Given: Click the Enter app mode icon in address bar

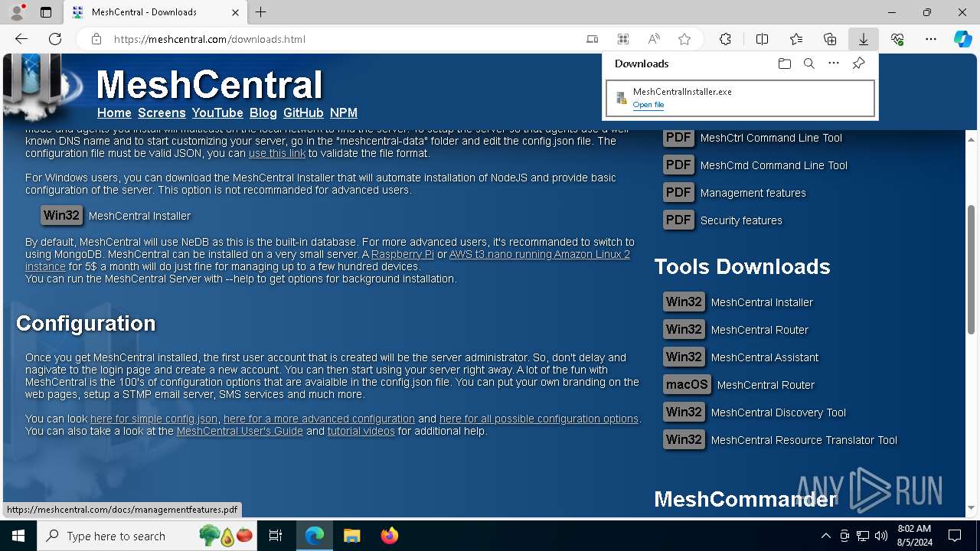Looking at the screenshot, I should (593, 39).
